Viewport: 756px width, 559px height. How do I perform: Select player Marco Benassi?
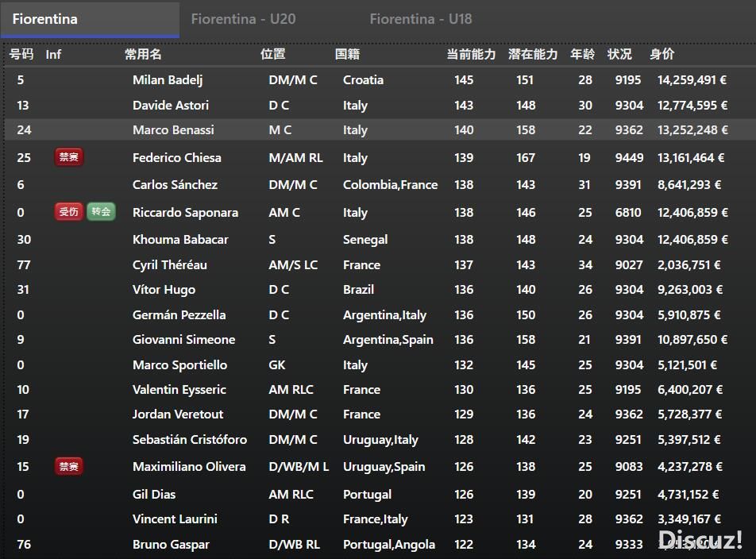point(173,130)
